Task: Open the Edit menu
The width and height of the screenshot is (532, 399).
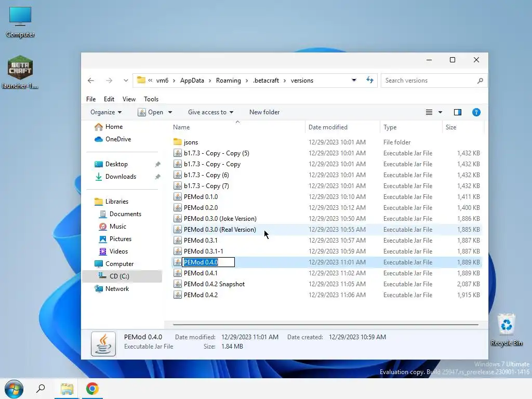Action: coord(109,99)
